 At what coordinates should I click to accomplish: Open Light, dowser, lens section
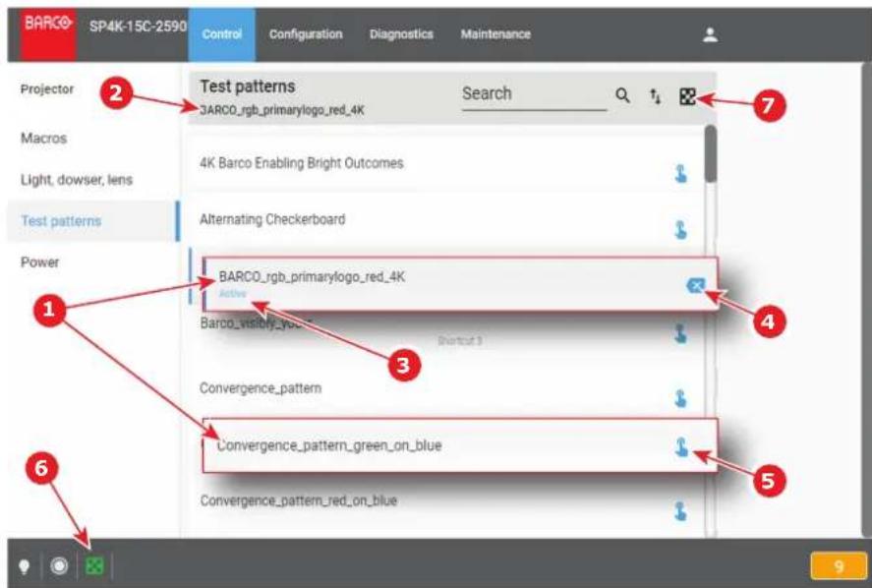click(x=77, y=180)
